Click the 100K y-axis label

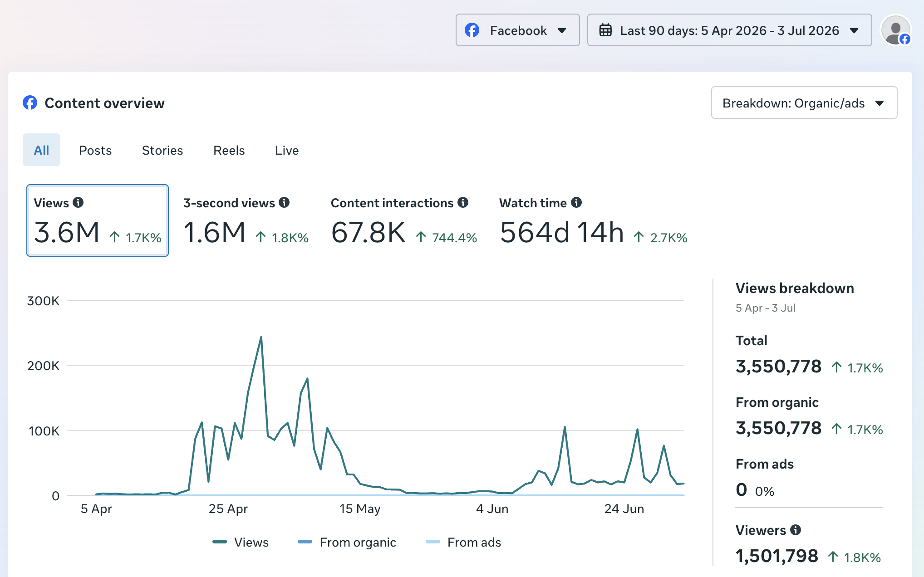44,430
